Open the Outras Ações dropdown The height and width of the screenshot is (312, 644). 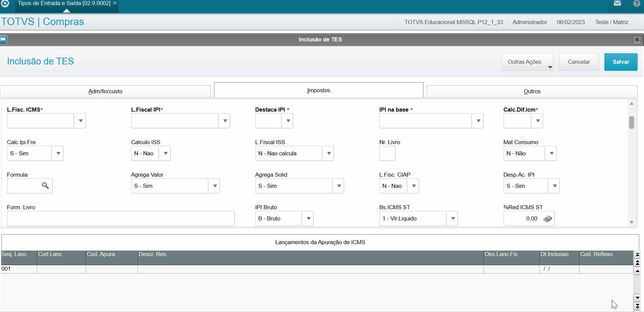click(x=527, y=62)
